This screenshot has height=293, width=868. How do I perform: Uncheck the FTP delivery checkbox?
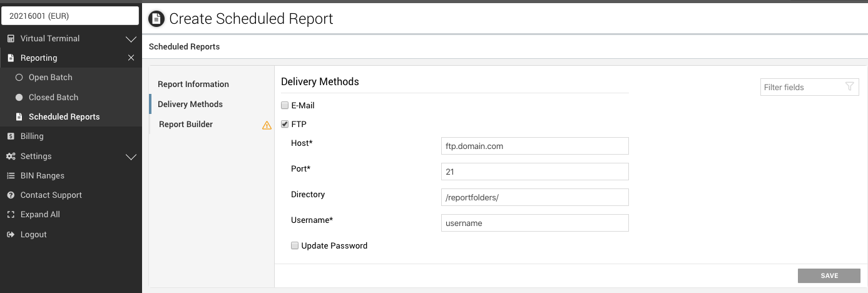(x=285, y=125)
